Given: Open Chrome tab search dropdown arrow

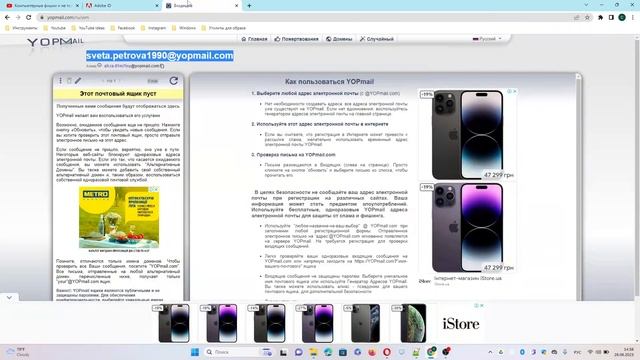Looking at the screenshot, I should click(586, 5).
